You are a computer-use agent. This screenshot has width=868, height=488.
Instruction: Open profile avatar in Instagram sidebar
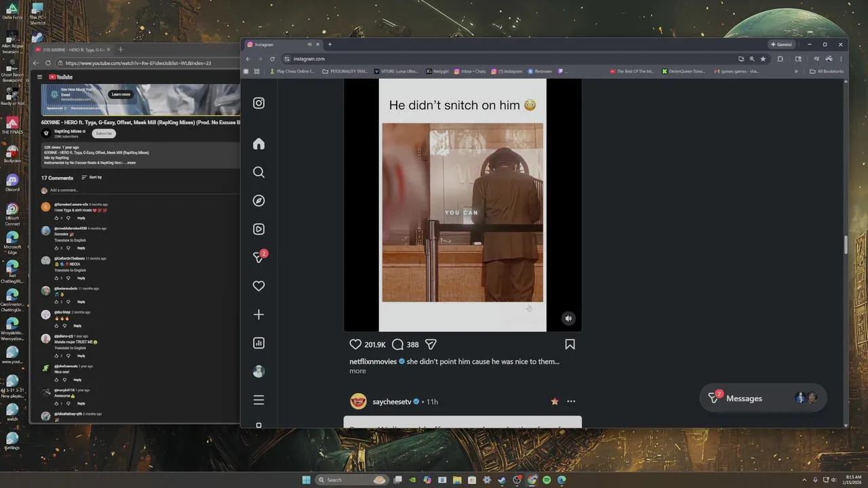(x=258, y=371)
